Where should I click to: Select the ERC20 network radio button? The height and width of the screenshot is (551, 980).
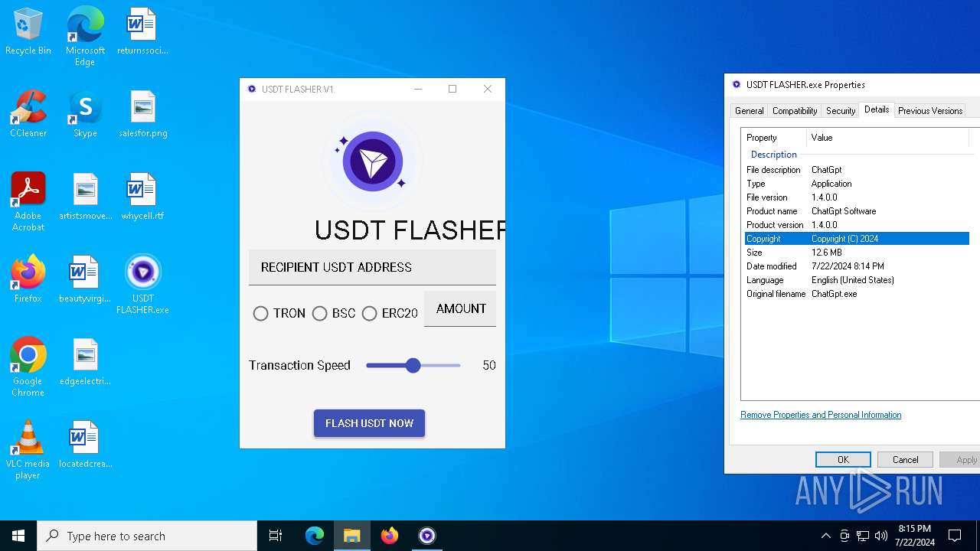click(x=370, y=314)
